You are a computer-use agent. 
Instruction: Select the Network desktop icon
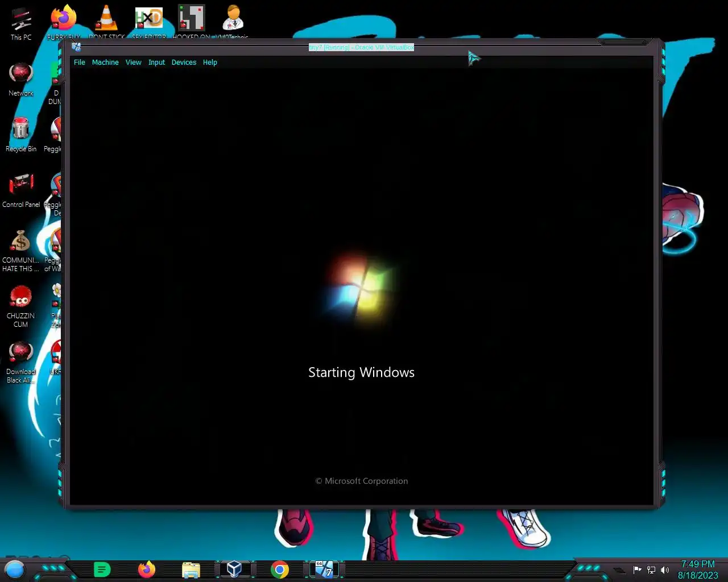21,79
